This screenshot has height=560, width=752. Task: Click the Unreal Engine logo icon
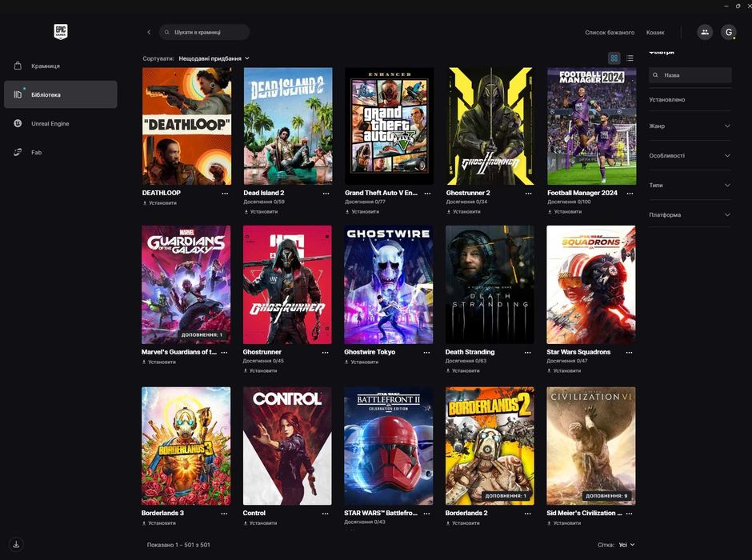tap(18, 123)
